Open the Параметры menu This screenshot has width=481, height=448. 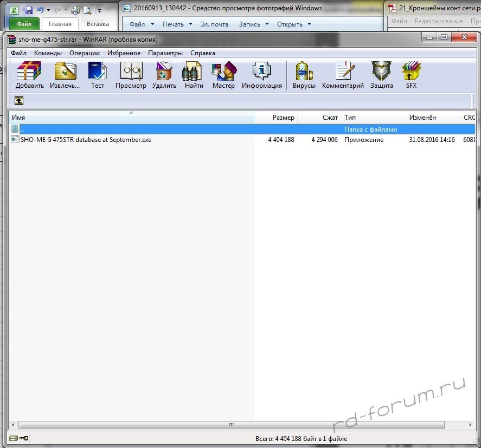pos(165,53)
